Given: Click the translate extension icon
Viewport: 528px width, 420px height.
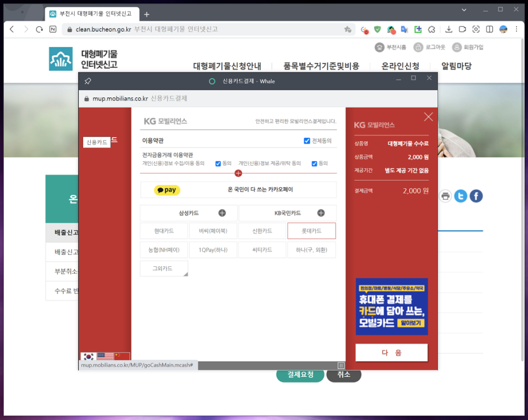Looking at the screenshot, I should 404,30.
